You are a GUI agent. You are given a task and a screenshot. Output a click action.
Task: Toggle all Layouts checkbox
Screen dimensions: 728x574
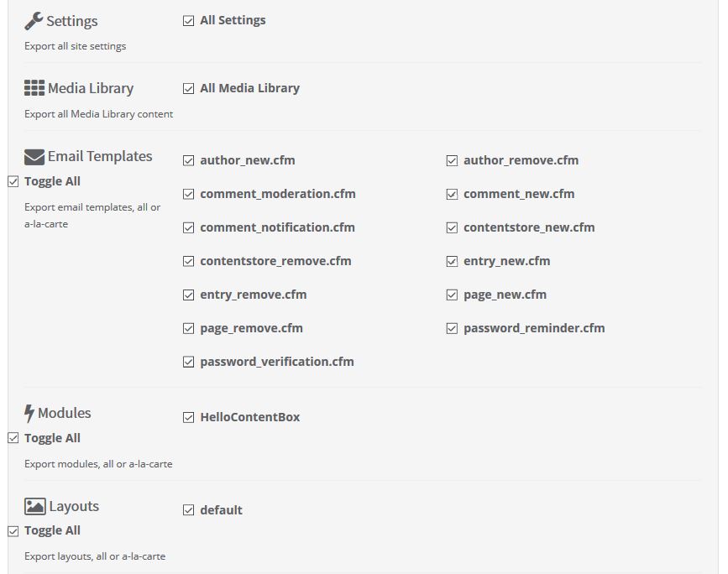[x=13, y=530]
